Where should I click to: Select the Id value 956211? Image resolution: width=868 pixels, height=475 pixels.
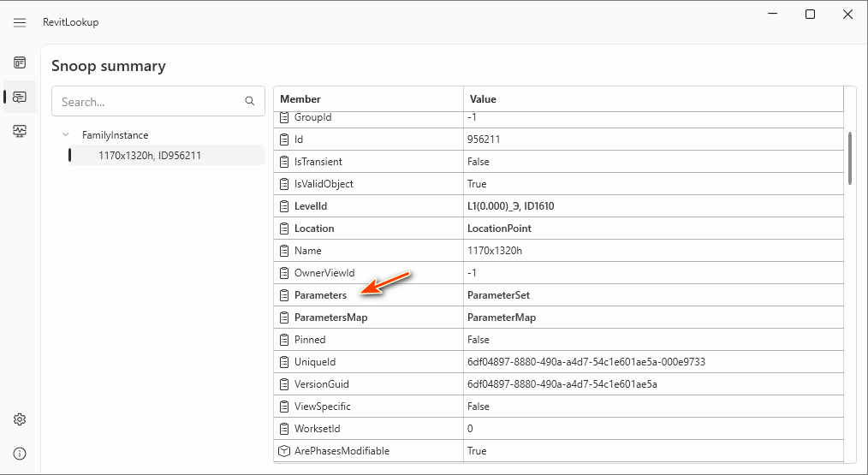[484, 140]
